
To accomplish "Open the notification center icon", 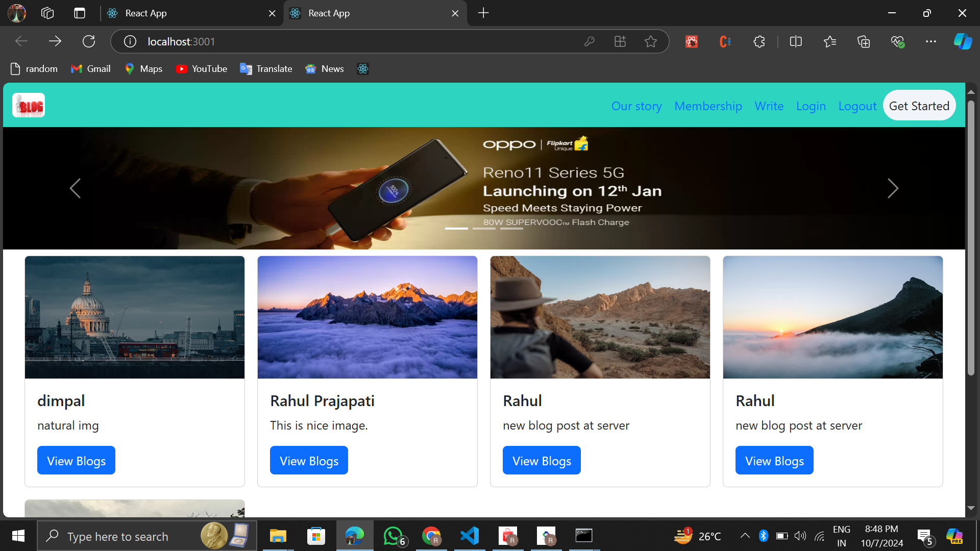I will (x=925, y=537).
